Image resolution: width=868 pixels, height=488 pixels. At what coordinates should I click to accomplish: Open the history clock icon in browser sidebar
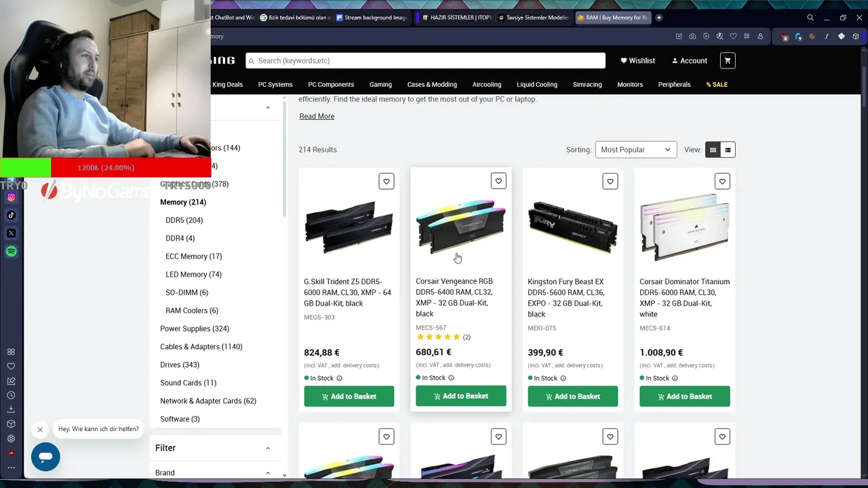(x=11, y=395)
